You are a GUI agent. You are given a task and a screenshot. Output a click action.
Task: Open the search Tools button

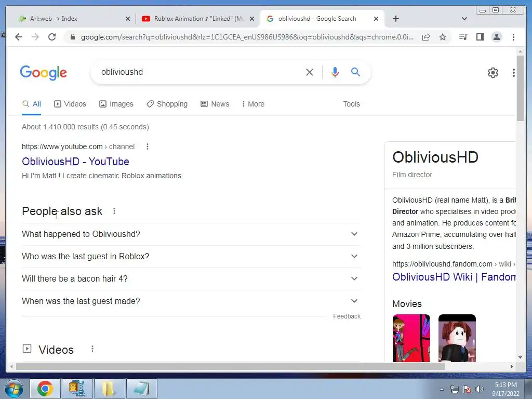click(351, 104)
